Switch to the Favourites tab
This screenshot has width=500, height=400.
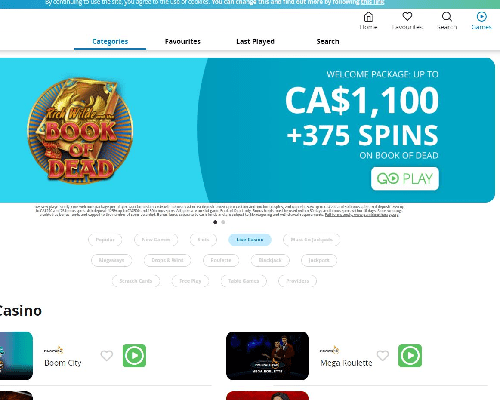(x=183, y=41)
